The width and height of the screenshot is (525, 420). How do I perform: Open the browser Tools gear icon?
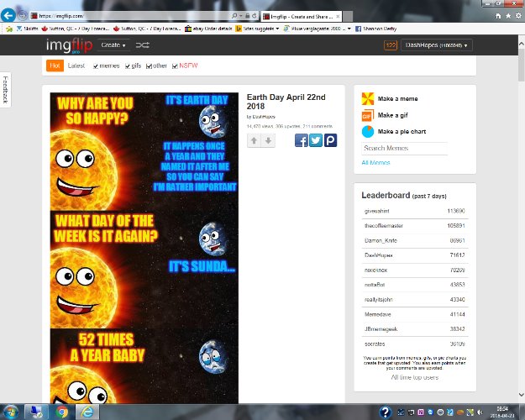(x=518, y=16)
